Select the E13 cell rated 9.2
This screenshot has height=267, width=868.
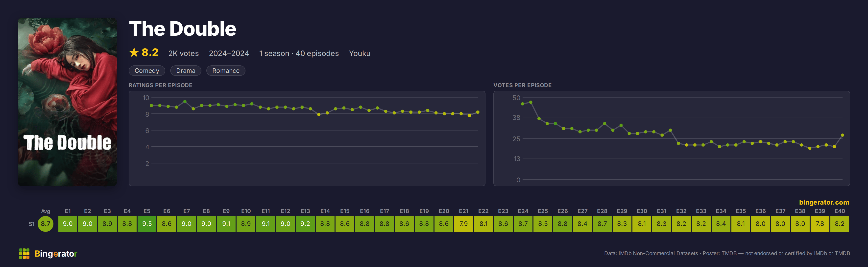pyautogui.click(x=305, y=223)
